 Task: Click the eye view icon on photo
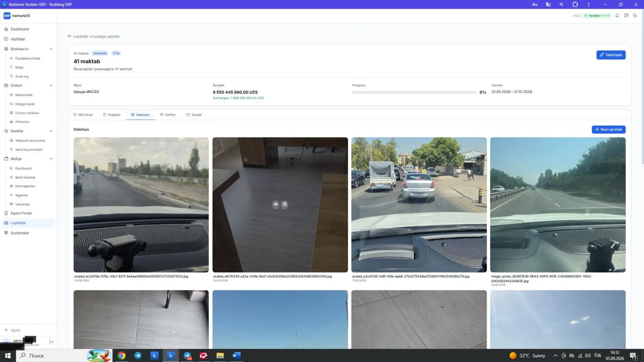click(x=276, y=204)
